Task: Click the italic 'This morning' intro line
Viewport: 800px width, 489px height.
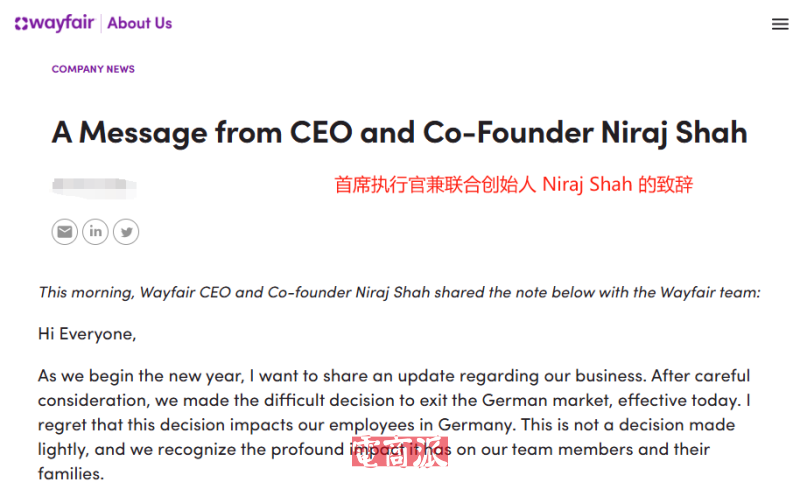Action: click(399, 293)
